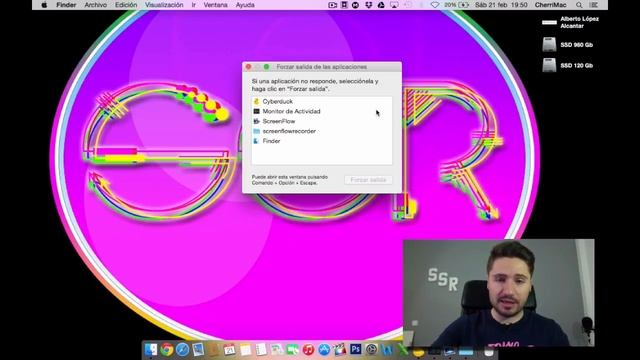Open the Archivo menu
The image size is (640, 360).
[x=96, y=5]
